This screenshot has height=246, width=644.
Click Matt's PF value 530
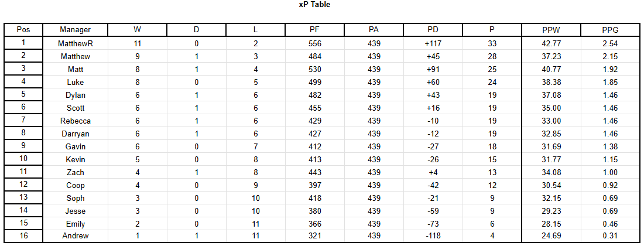click(314, 69)
